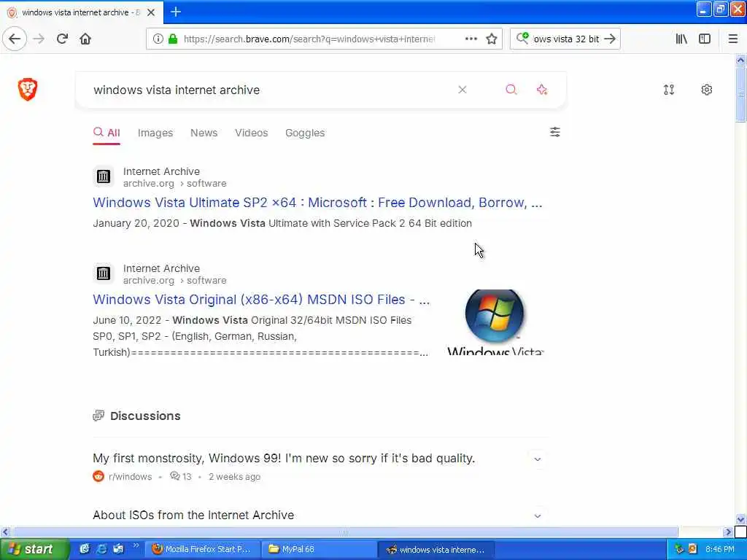The height and width of the screenshot is (560, 747).
Task: Open the Firefox hamburger menu
Action: pyautogui.click(x=733, y=39)
